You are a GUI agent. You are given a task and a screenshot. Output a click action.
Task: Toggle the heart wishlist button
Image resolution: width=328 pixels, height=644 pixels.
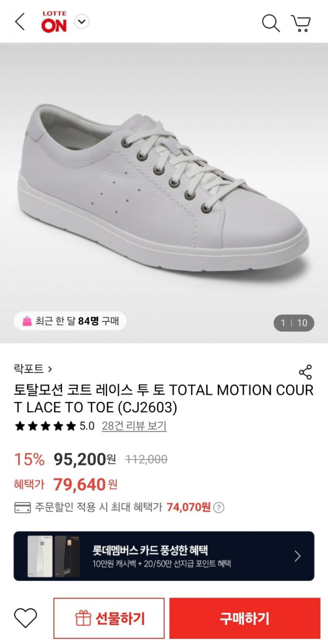pyautogui.click(x=26, y=618)
